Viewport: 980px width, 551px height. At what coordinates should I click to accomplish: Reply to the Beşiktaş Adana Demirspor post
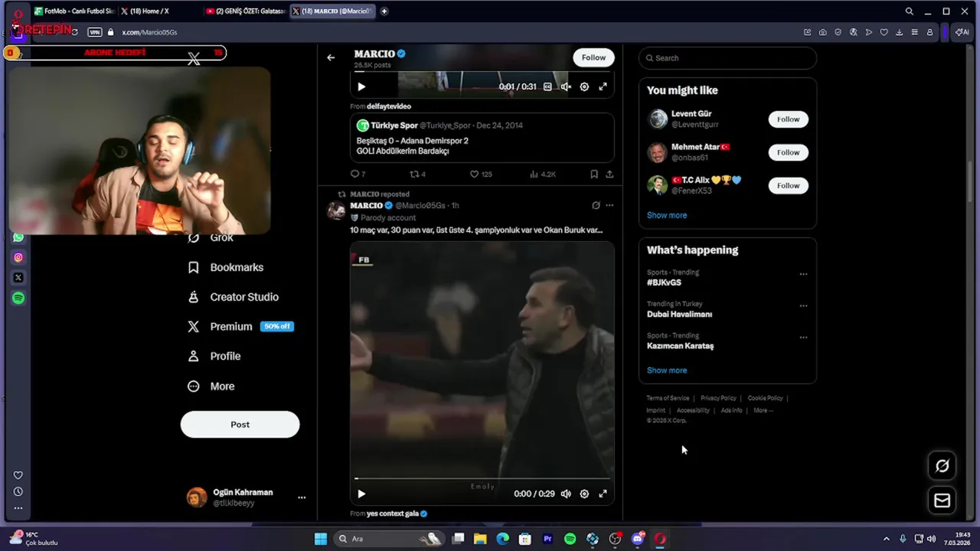click(x=358, y=174)
